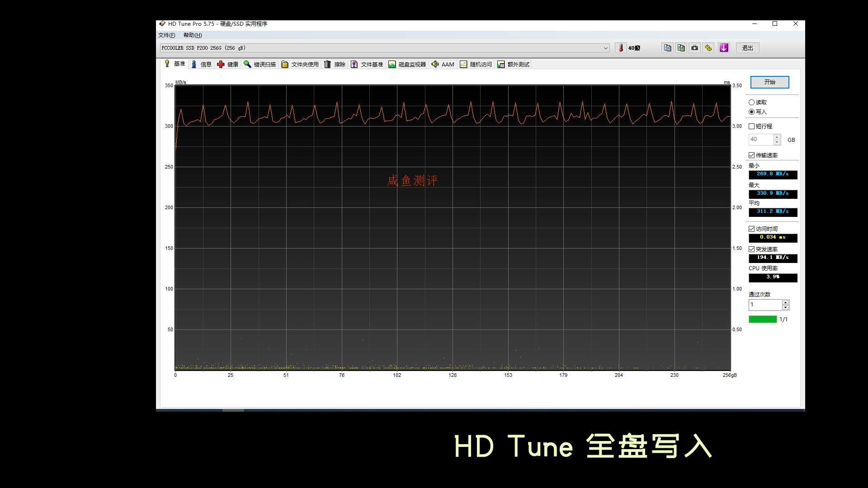The width and height of the screenshot is (868, 488).
Task: Switch to the 磁盘监视器 tab
Action: (407, 65)
